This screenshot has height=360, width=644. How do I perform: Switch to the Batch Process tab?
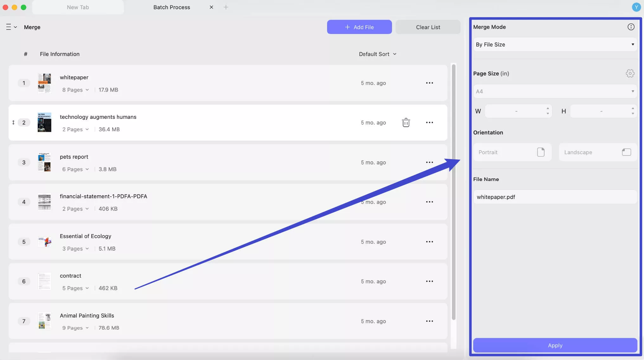click(x=171, y=7)
